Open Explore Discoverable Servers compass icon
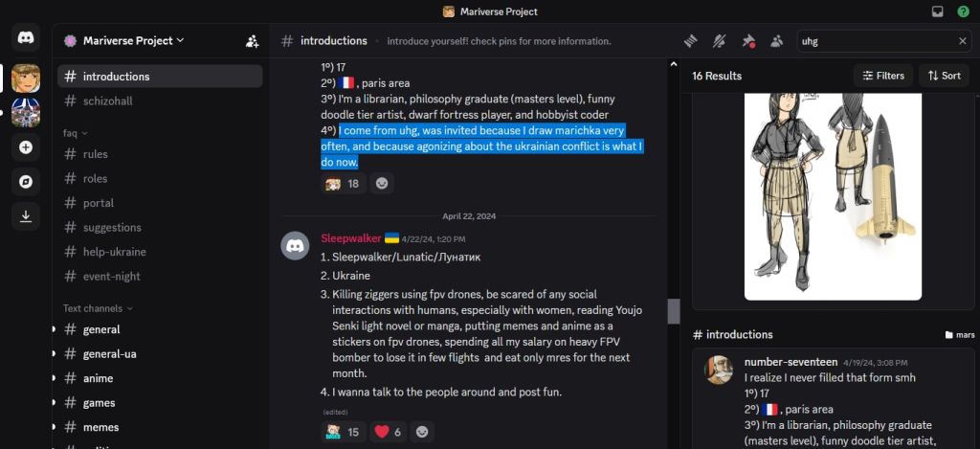 coord(26,182)
